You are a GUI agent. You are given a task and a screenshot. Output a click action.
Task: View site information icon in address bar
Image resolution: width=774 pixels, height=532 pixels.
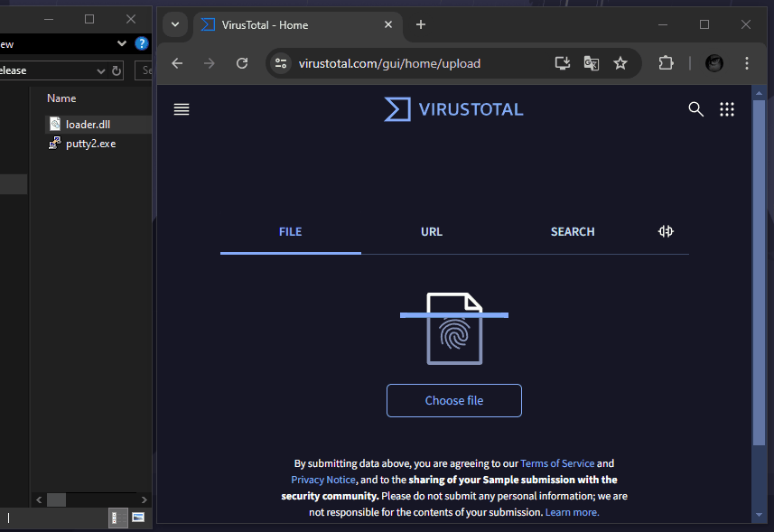(281, 63)
